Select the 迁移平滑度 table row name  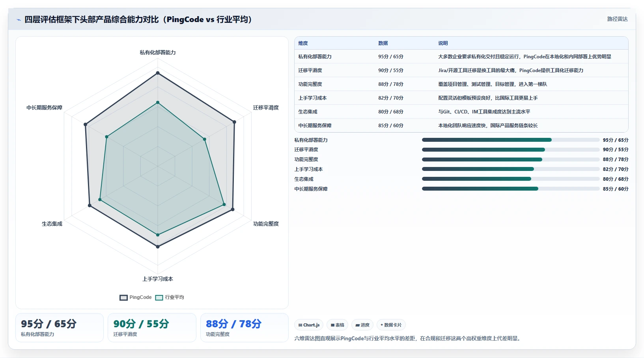coord(310,70)
